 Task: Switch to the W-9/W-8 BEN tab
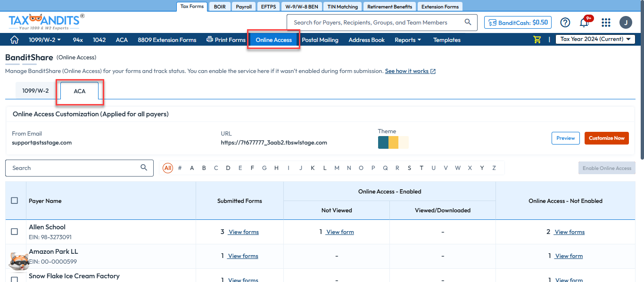302,7
